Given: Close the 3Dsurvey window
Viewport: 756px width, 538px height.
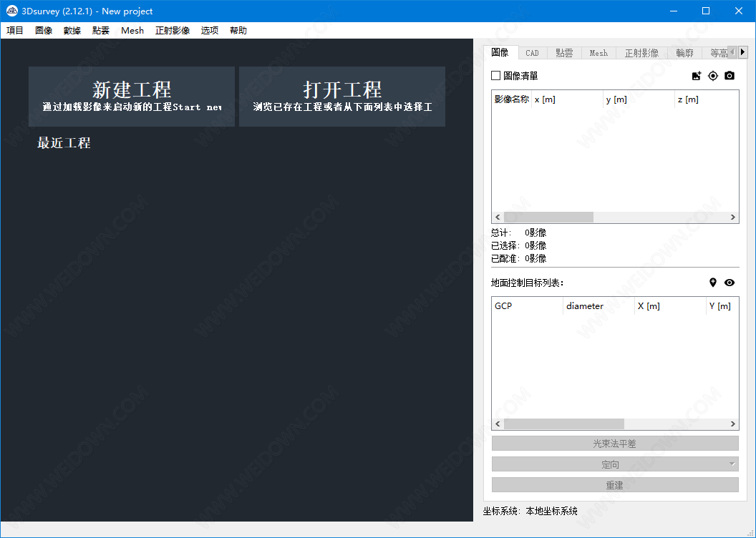Looking at the screenshot, I should pos(739,11).
